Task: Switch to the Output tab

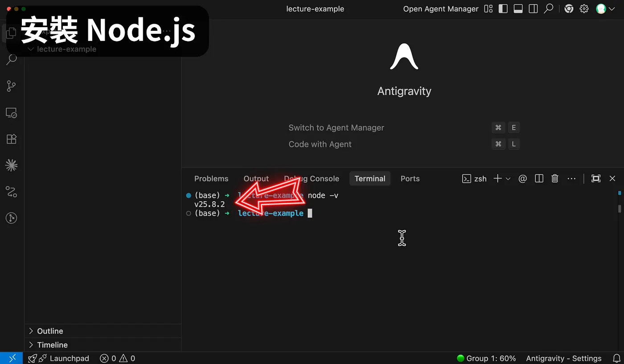Action: pyautogui.click(x=256, y=179)
